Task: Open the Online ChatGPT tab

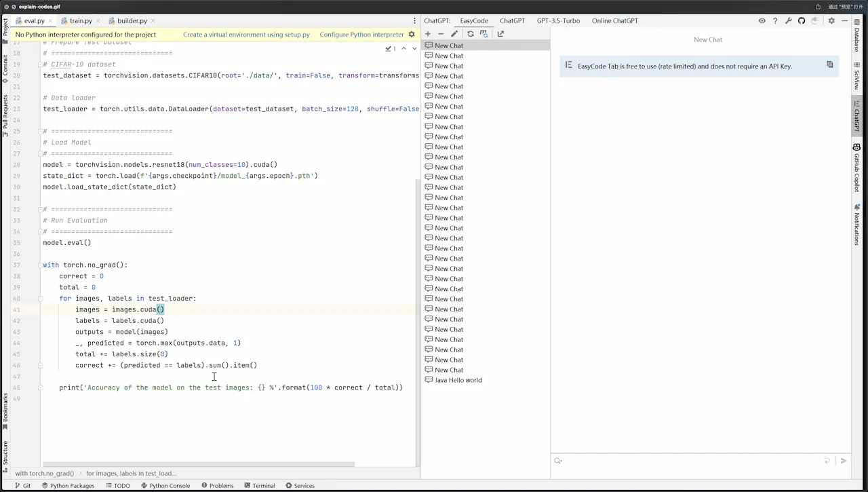Action: (x=614, y=21)
